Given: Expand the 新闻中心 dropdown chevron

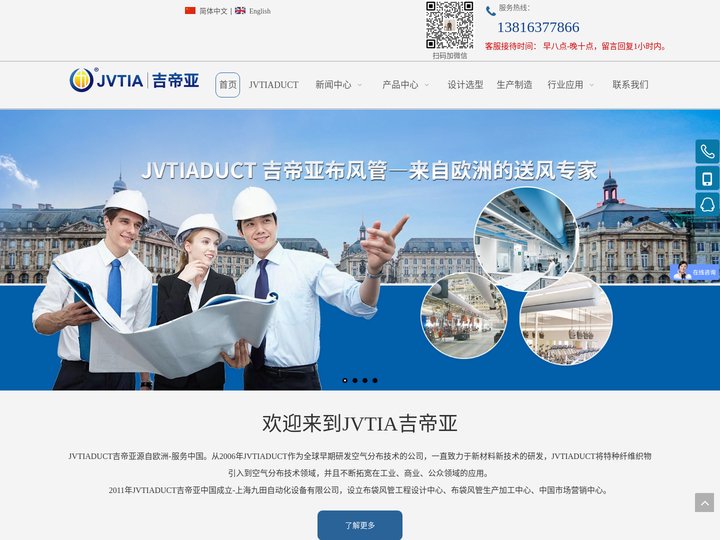Looking at the screenshot, I should [x=360, y=85].
